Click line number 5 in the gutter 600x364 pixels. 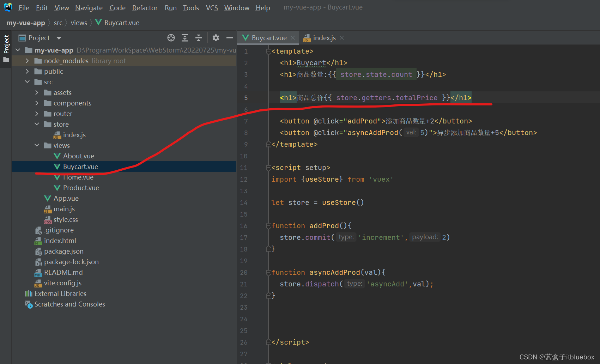(246, 98)
